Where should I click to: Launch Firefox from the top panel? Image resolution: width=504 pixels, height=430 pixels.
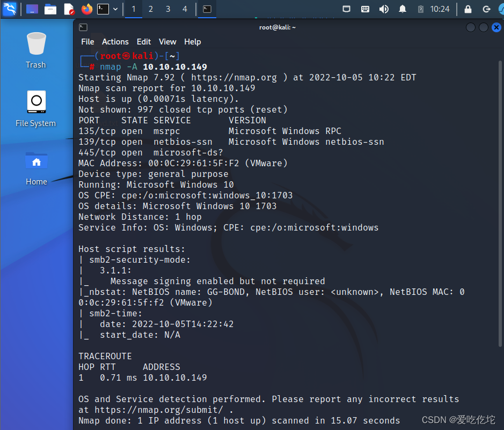(x=86, y=9)
